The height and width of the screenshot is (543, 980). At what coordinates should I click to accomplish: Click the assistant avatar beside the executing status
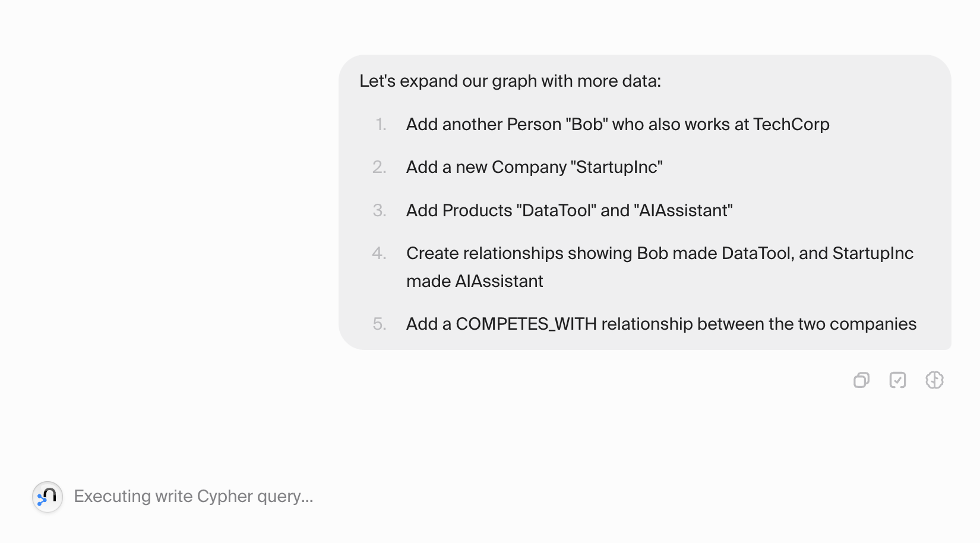pos(48,497)
